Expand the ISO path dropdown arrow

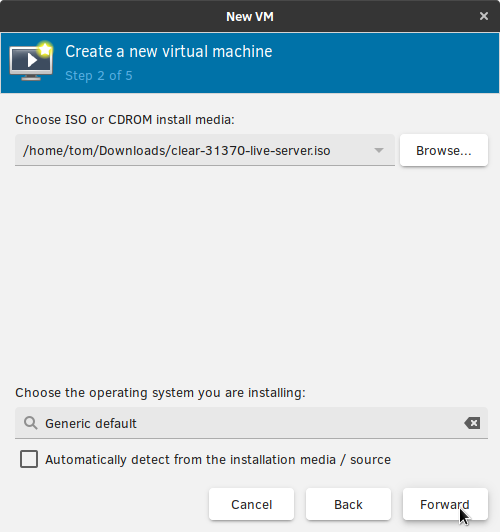pyautogui.click(x=379, y=150)
